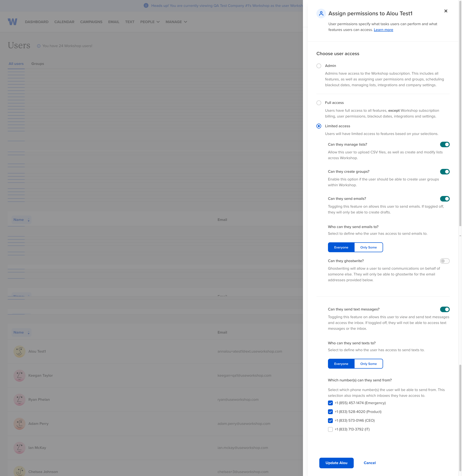The width and height of the screenshot is (462, 476).
Task: Check the +1 (833) 713-3792 IT number
Action: coord(330,429)
